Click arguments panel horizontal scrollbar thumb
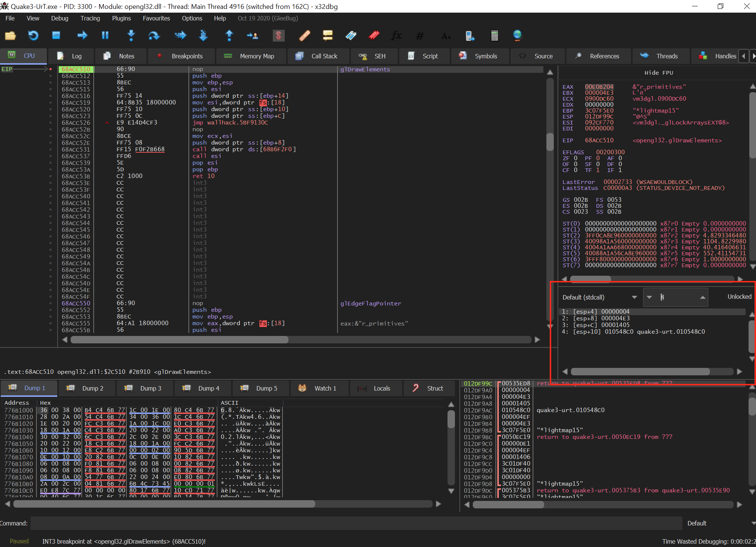This screenshot has width=756, height=547. pyautogui.click(x=640, y=372)
